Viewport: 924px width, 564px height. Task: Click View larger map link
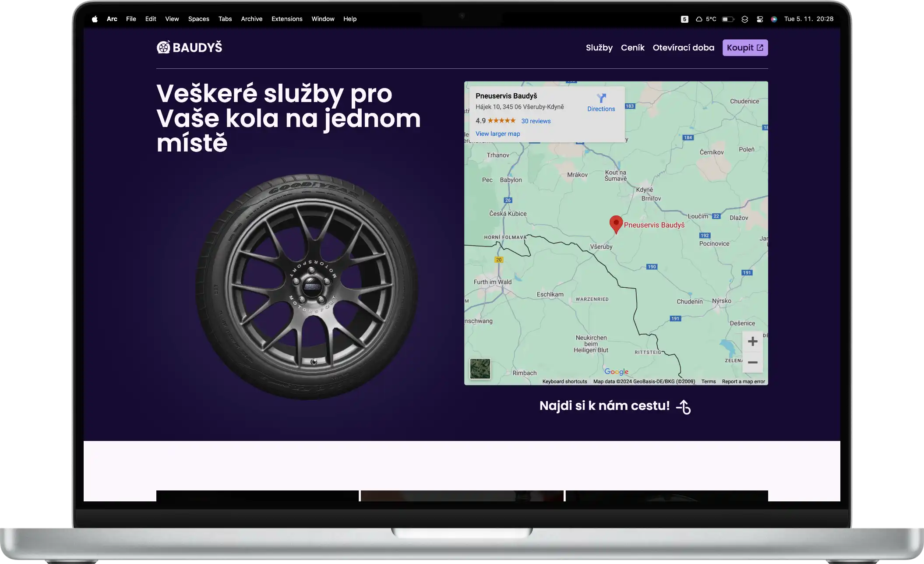coord(497,134)
